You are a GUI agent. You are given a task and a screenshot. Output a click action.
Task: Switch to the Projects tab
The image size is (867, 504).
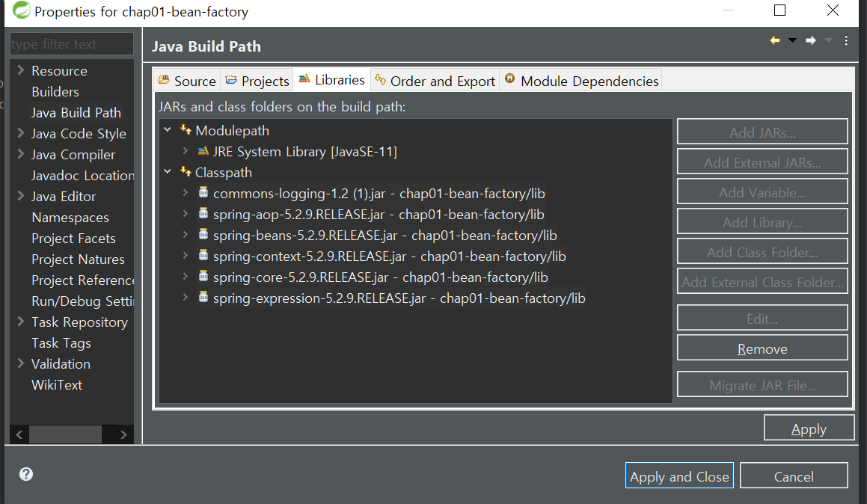pyautogui.click(x=257, y=81)
